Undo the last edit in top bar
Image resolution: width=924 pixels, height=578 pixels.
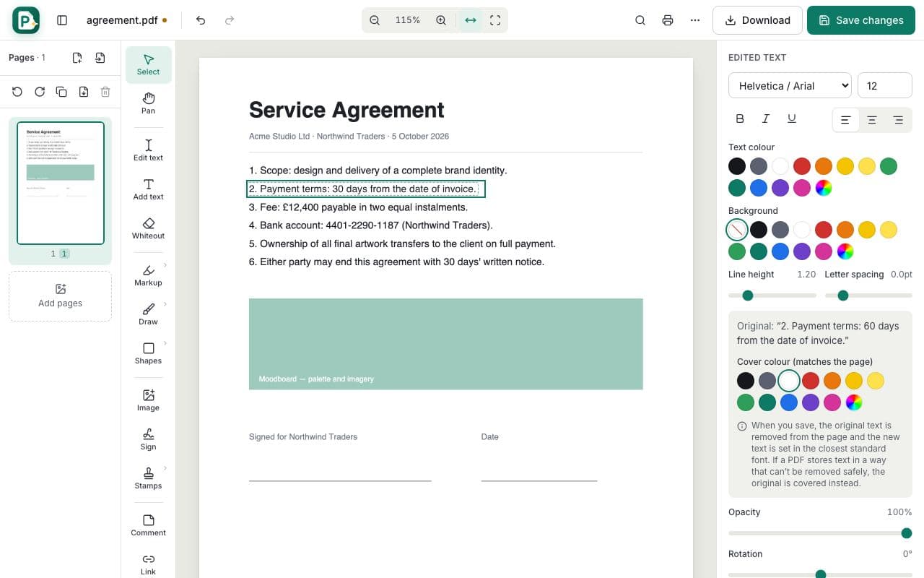tap(201, 20)
